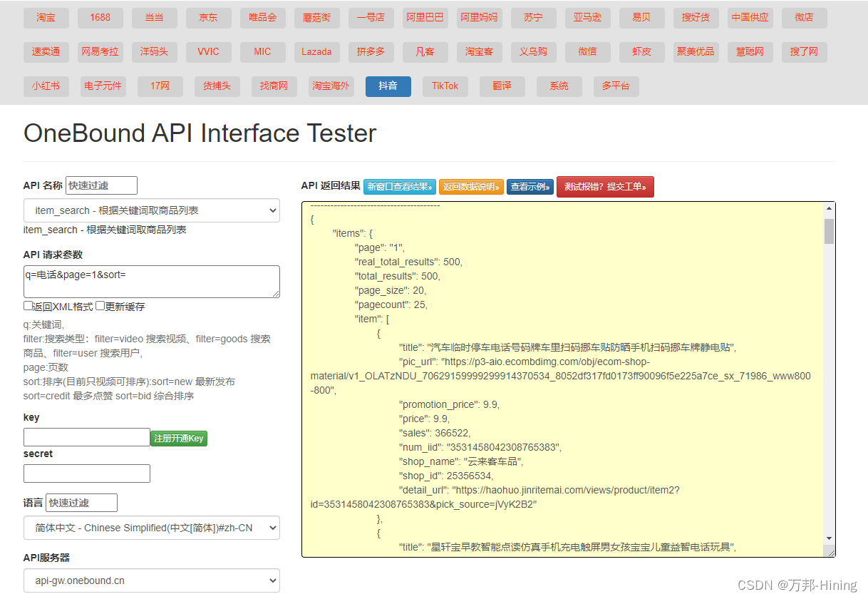Click 测试报错？提交工单 button
Screen dimensions: 868x599
click(x=605, y=187)
